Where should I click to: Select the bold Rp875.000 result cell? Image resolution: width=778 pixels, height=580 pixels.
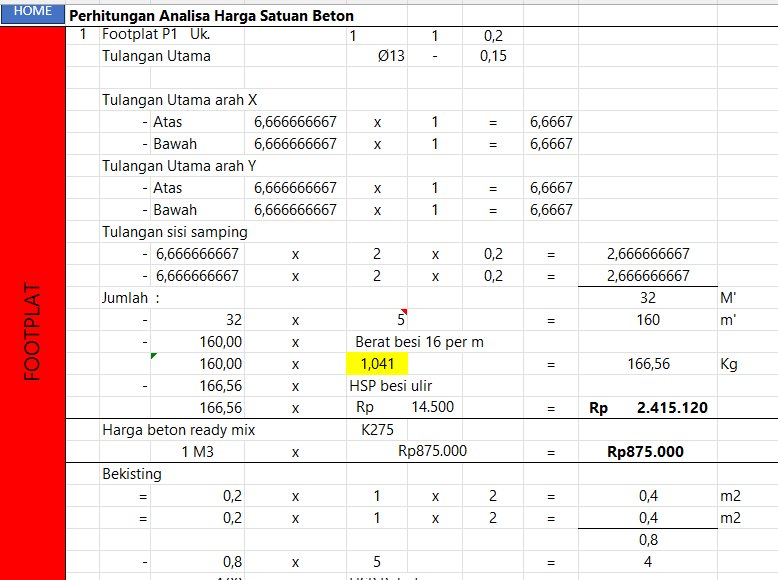tap(646, 452)
